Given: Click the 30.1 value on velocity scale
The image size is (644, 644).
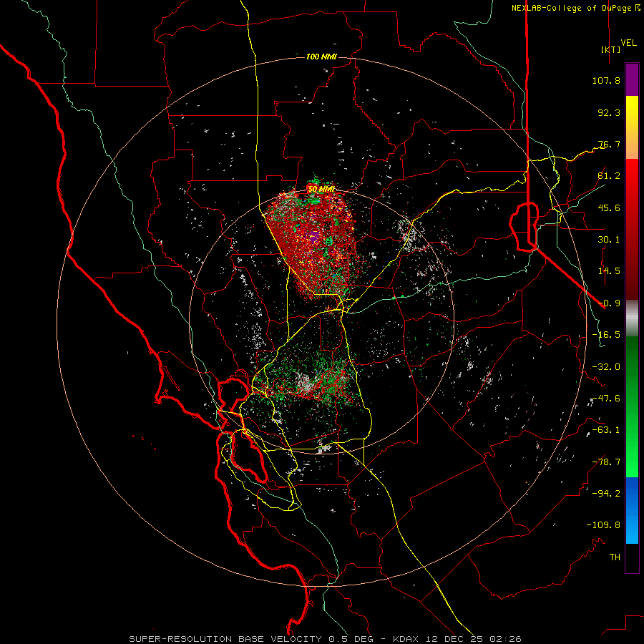Looking at the screenshot, I should click(609, 240).
